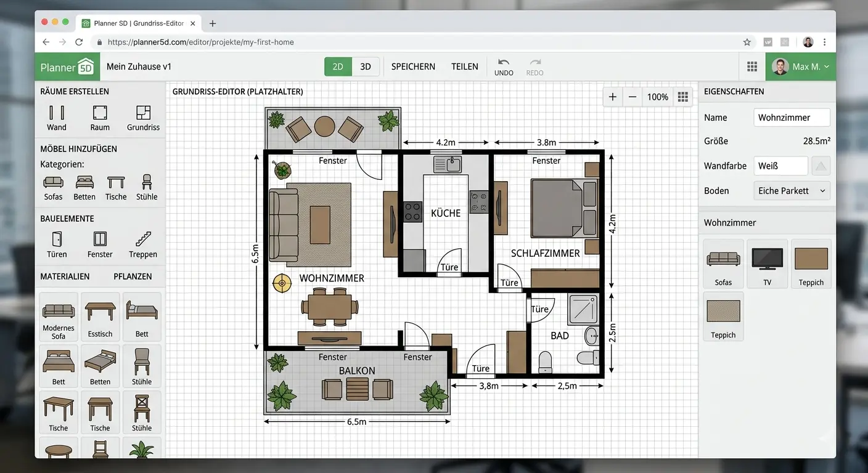Edit the Name field containing Wohnzimmer
Viewport: 868px width, 473px height.
(x=792, y=118)
